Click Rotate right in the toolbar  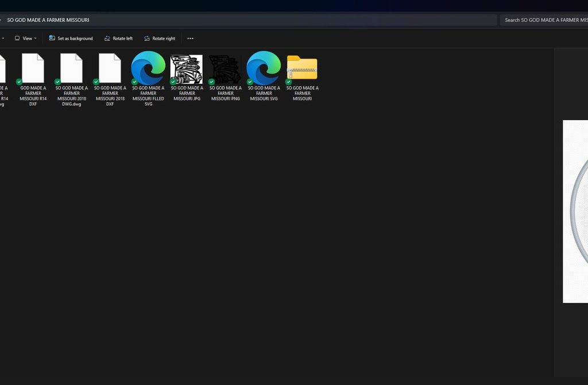159,38
